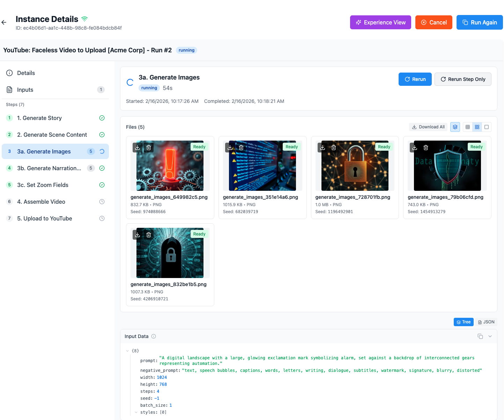Expand the styles array node

136,412
